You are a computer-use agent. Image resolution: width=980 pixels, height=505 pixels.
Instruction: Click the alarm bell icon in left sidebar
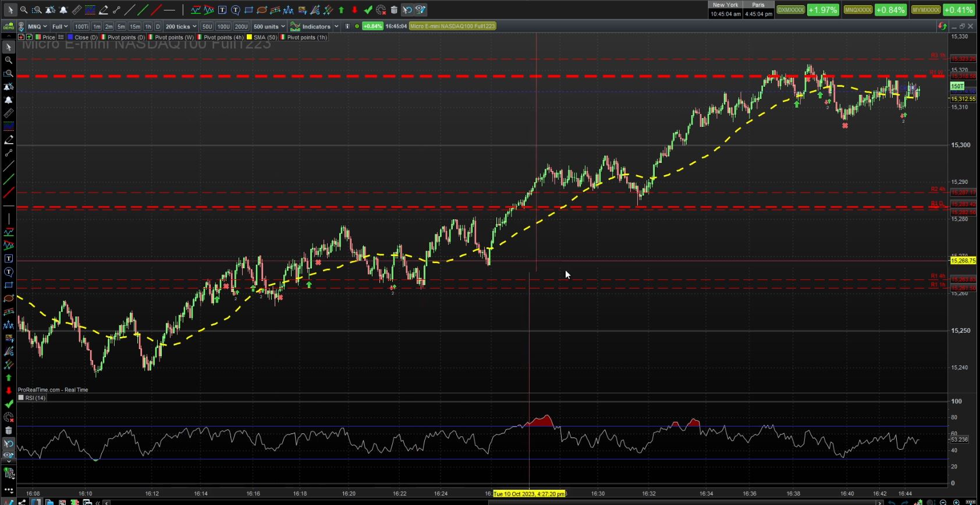9,100
